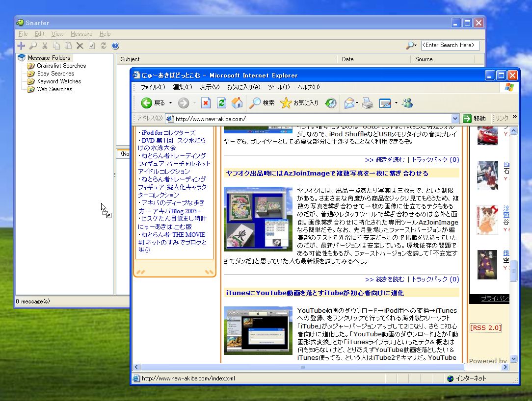Expand the リンク links bar chevron
This screenshot has height=401, width=532.
pyautogui.click(x=515, y=117)
